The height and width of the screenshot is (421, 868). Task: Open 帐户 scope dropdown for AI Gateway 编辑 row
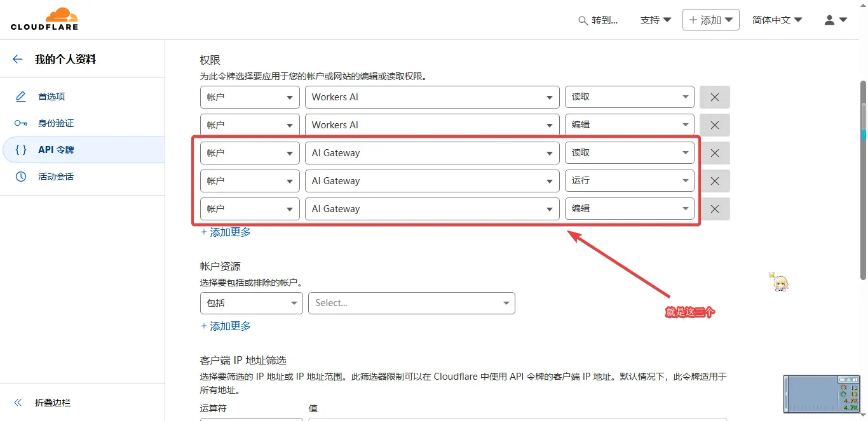pyautogui.click(x=250, y=209)
